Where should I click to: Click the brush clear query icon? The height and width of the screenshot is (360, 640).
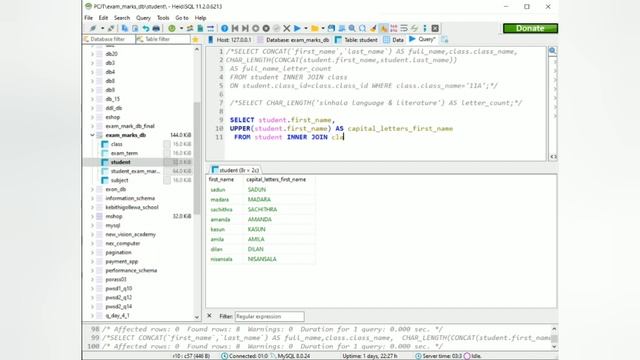pos(373,28)
